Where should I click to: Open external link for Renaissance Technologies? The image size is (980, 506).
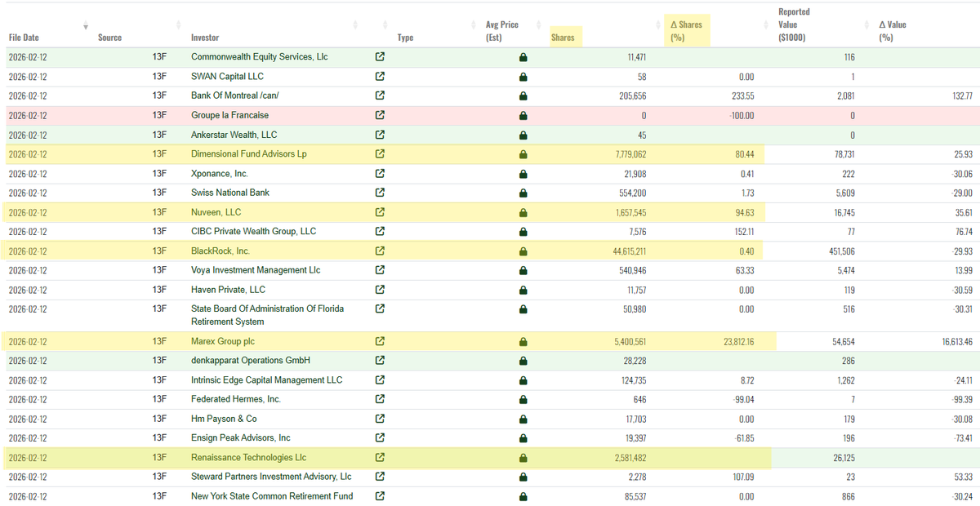coord(380,457)
